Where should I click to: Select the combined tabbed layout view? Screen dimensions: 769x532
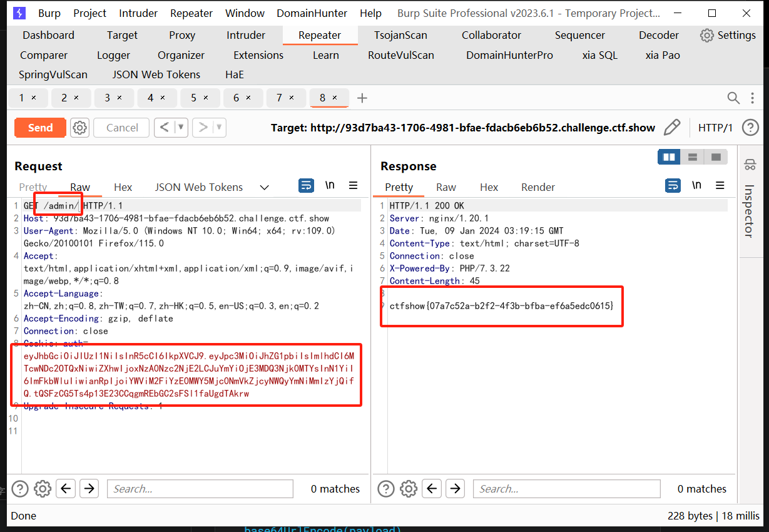716,157
